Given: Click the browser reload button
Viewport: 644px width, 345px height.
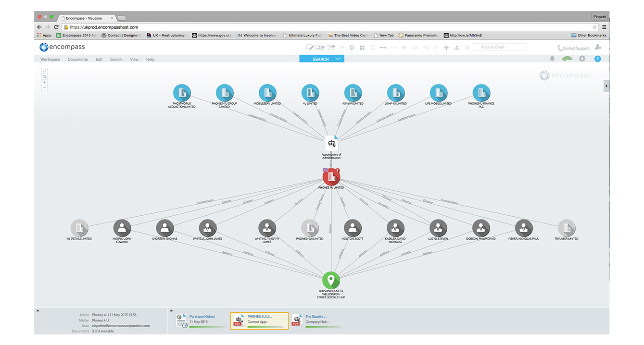Looking at the screenshot, I should click(x=56, y=27).
